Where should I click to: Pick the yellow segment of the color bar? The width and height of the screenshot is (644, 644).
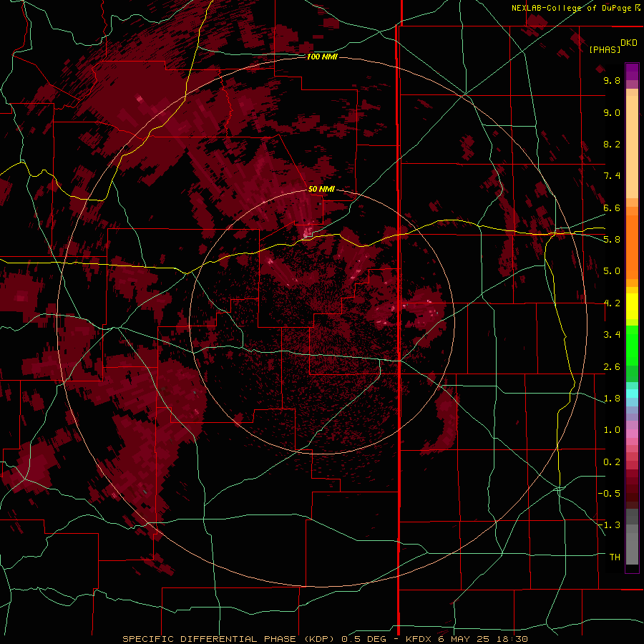632,306
